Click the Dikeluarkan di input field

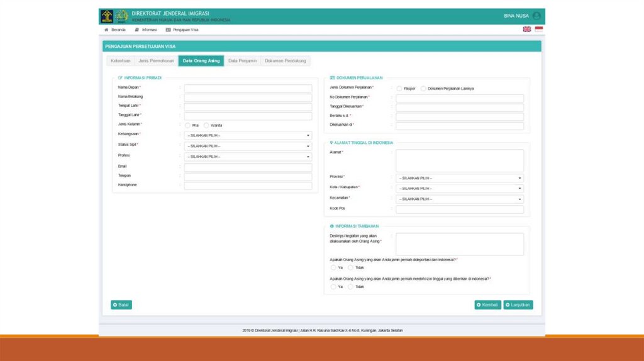coord(460,126)
